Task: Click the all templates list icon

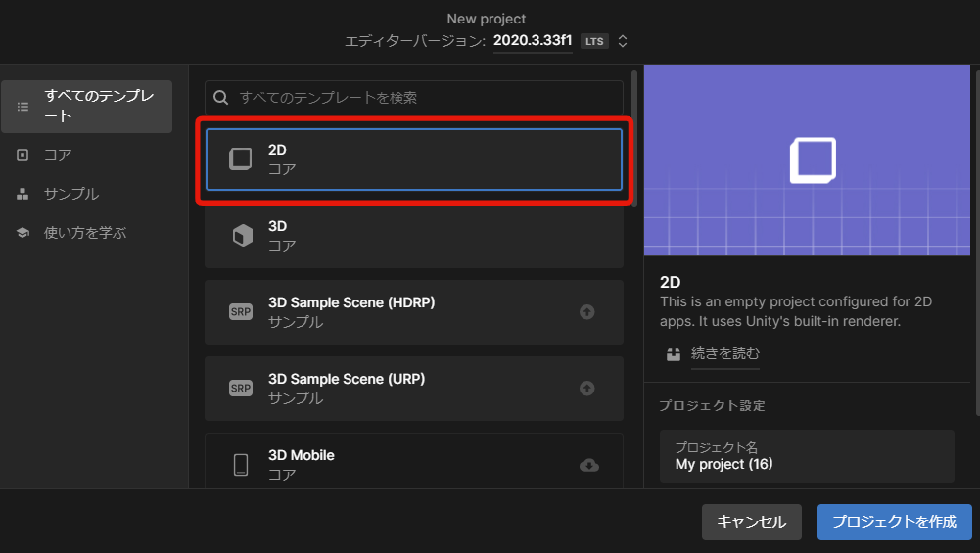Action: (23, 107)
